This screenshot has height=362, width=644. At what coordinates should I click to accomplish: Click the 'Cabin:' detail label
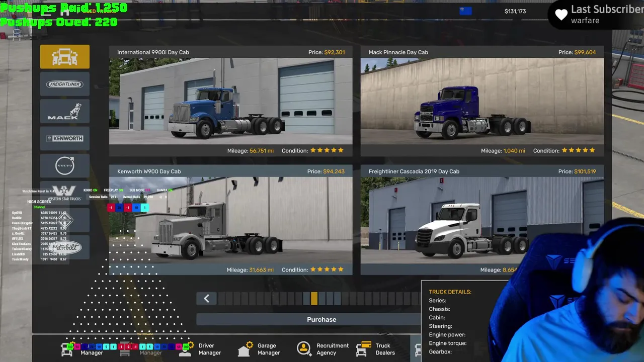point(437,318)
